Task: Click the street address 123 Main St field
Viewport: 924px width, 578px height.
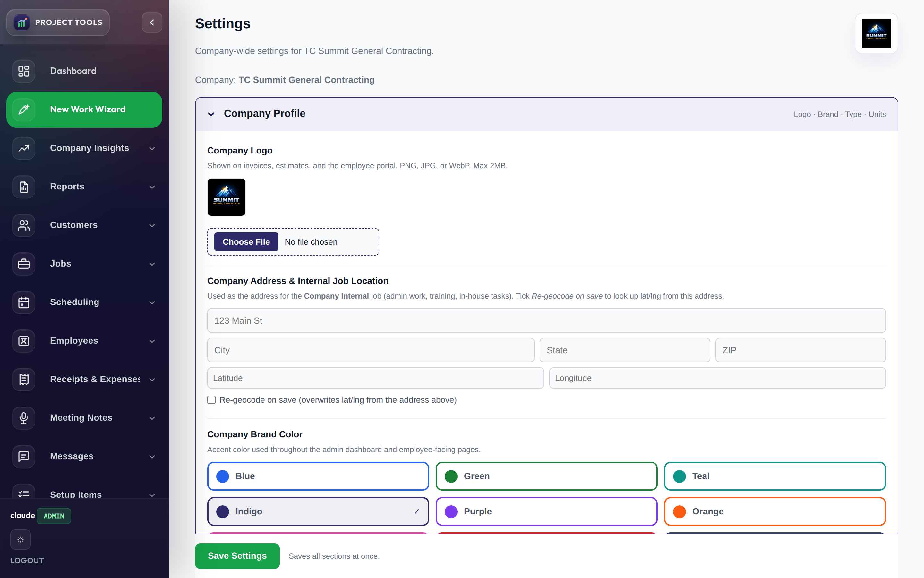Action: click(546, 320)
